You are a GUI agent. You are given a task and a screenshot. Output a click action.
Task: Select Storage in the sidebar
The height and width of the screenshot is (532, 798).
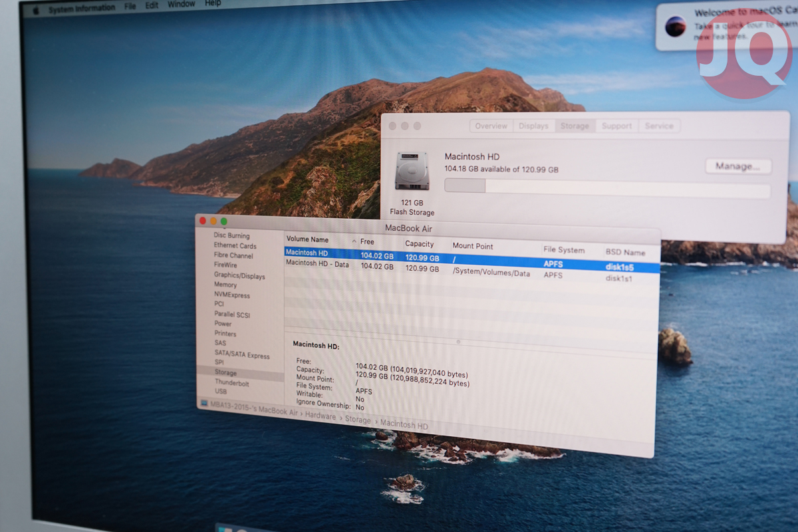pos(225,373)
